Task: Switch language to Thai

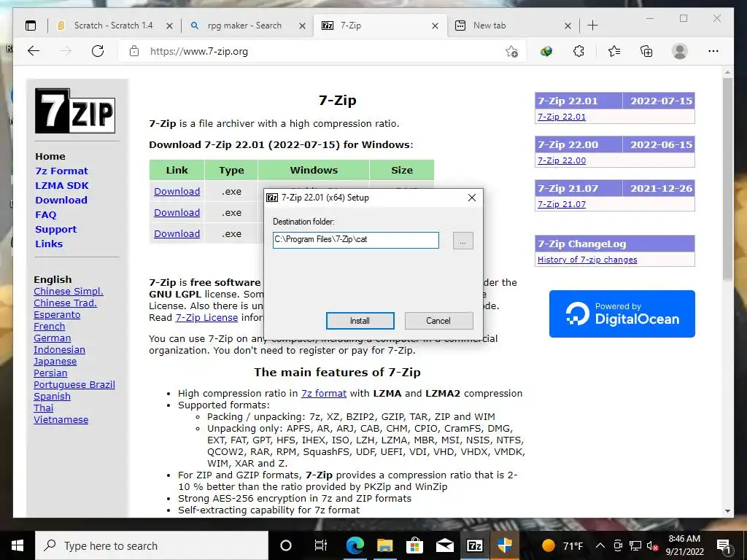Action: [x=43, y=408]
